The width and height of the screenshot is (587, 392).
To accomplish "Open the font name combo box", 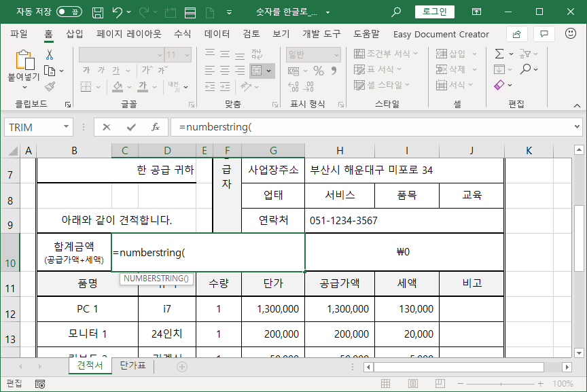I will click(122, 54).
